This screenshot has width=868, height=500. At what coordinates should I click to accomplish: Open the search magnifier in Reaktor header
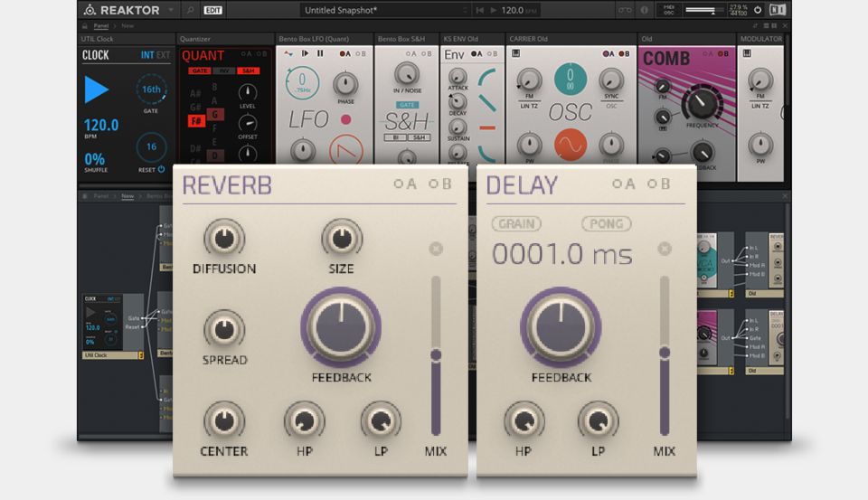[189, 10]
